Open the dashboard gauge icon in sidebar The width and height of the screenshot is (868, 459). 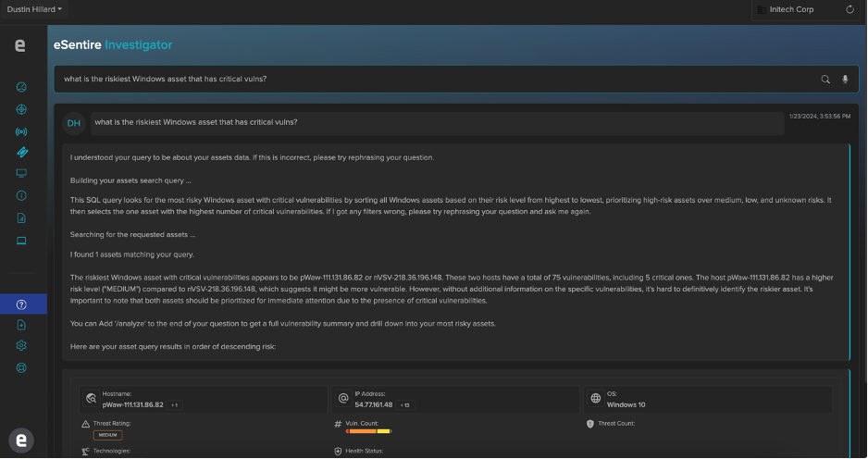[21, 87]
